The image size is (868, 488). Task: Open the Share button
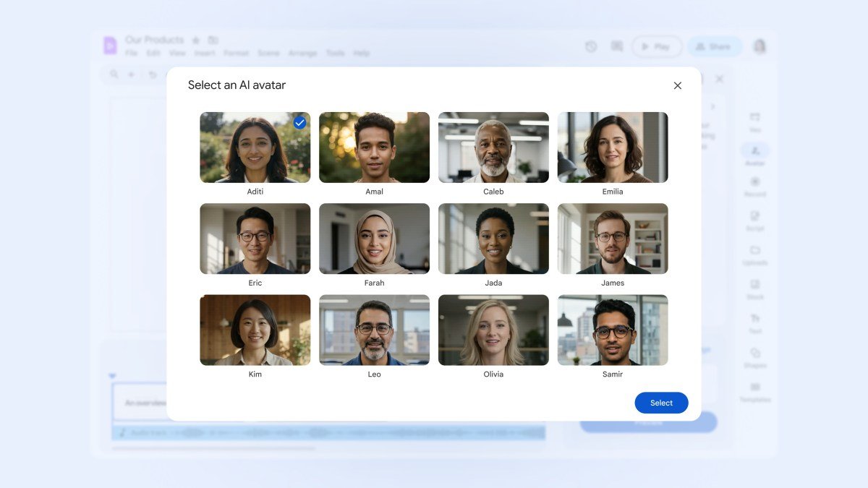click(715, 46)
